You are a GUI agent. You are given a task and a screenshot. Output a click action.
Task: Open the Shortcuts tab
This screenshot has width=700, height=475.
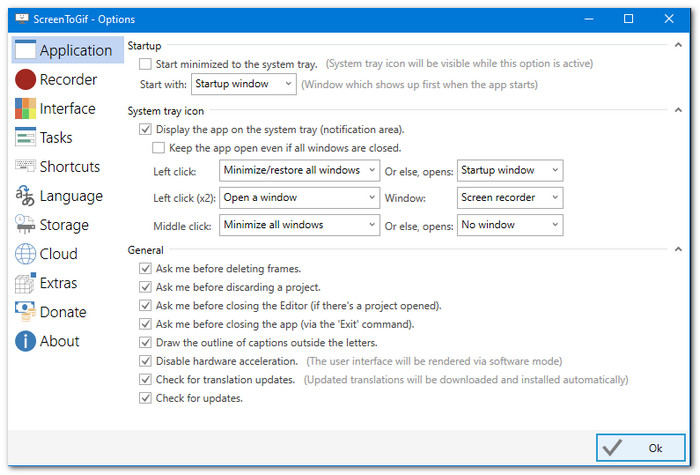[67, 166]
